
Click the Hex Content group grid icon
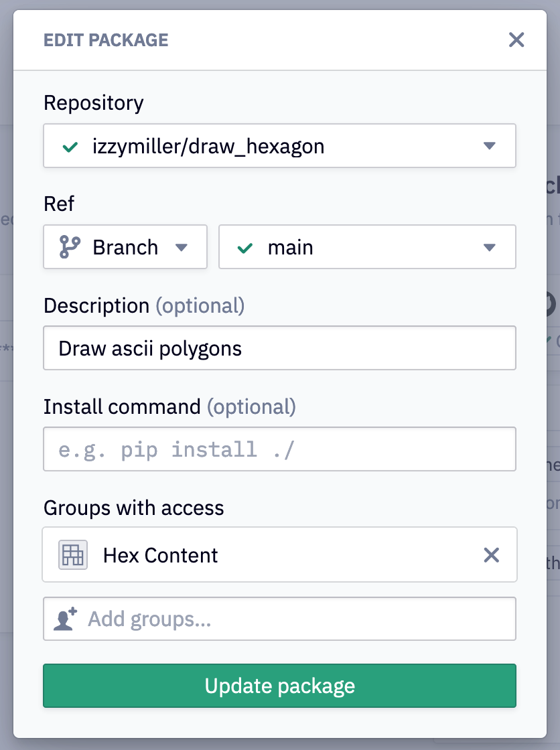pyautogui.click(x=72, y=554)
